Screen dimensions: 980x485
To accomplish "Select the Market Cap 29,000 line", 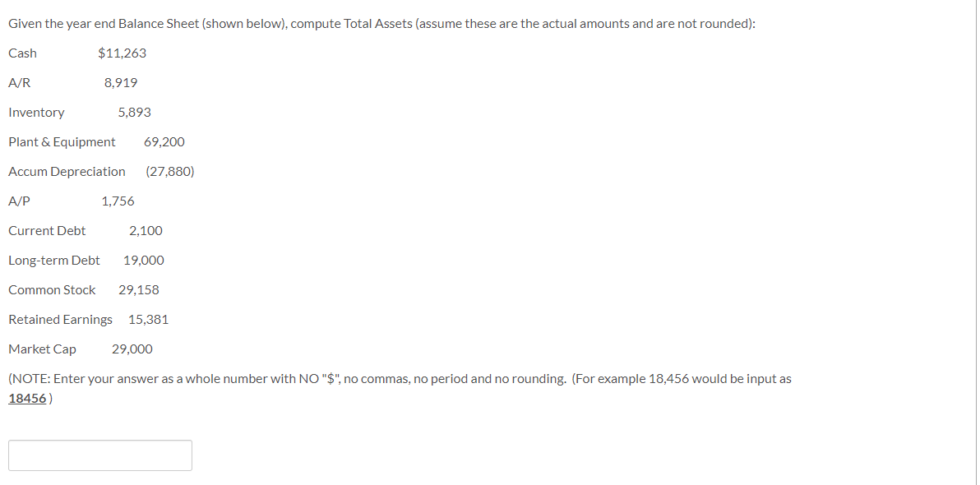I will tap(80, 349).
